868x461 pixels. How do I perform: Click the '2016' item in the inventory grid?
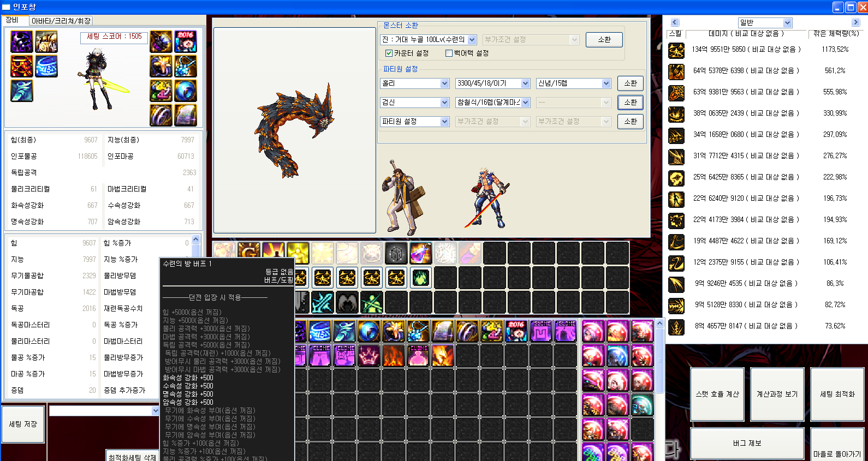(x=516, y=331)
